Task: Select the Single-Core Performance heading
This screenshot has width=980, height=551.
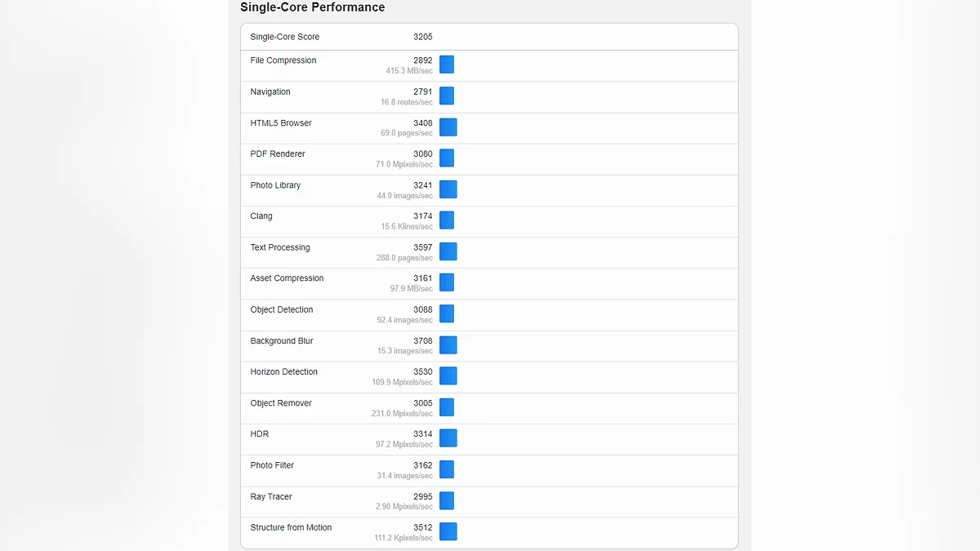Action: tap(312, 7)
